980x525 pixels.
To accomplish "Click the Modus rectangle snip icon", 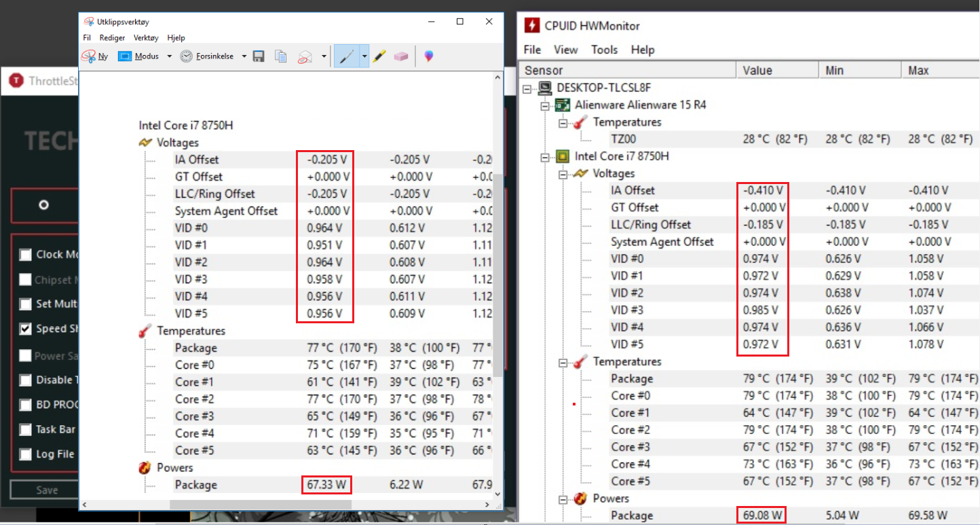I will point(124,56).
